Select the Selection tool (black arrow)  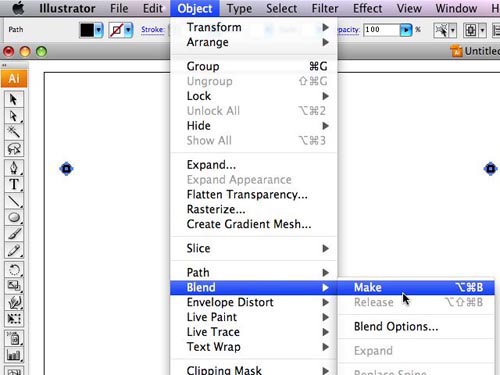(x=14, y=99)
